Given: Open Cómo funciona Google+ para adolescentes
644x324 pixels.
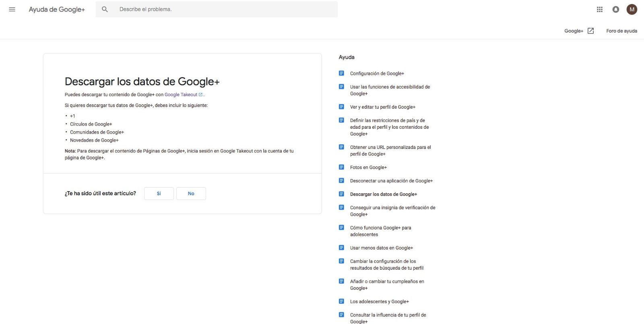Looking at the screenshot, I should [x=381, y=231].
